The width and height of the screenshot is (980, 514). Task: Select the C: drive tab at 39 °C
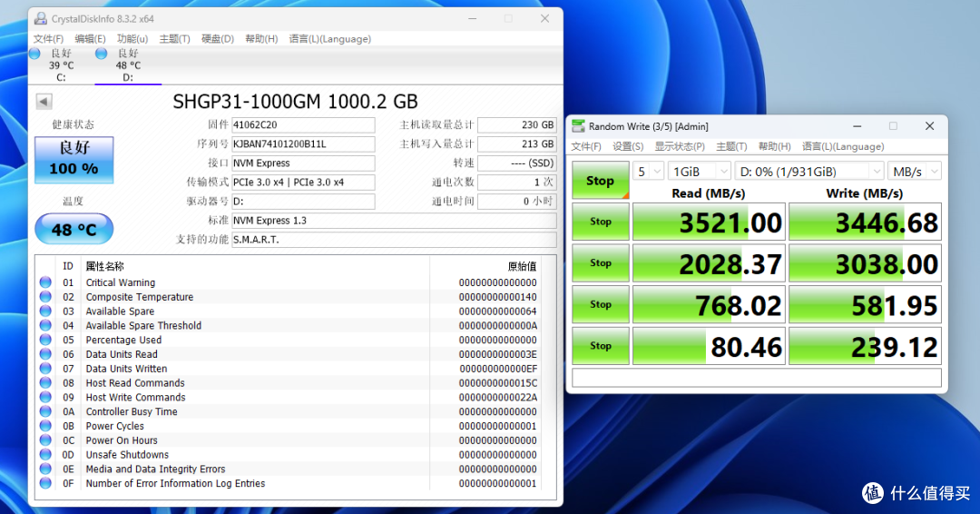tap(61, 65)
